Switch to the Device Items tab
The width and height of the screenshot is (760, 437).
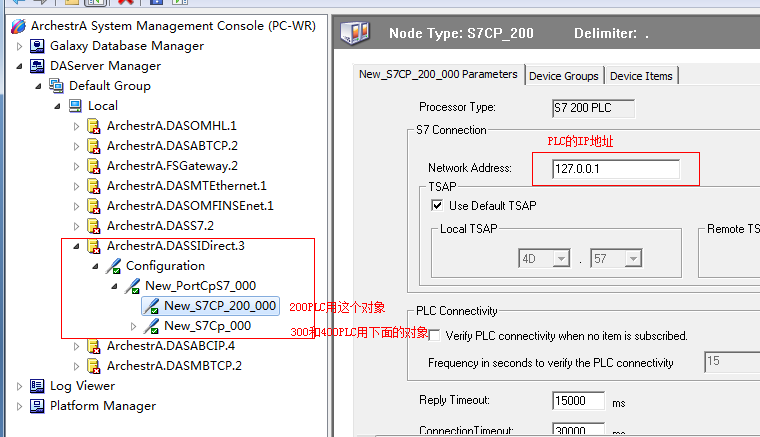click(641, 76)
